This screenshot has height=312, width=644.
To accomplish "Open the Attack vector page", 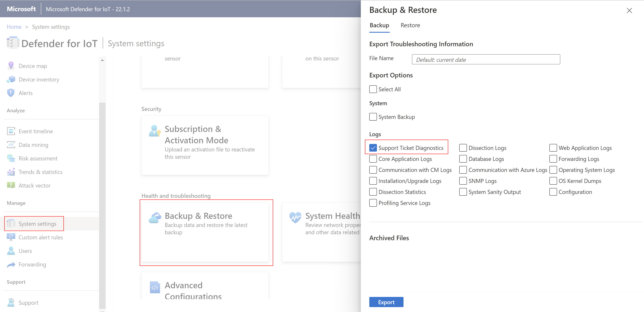I will 34,185.
